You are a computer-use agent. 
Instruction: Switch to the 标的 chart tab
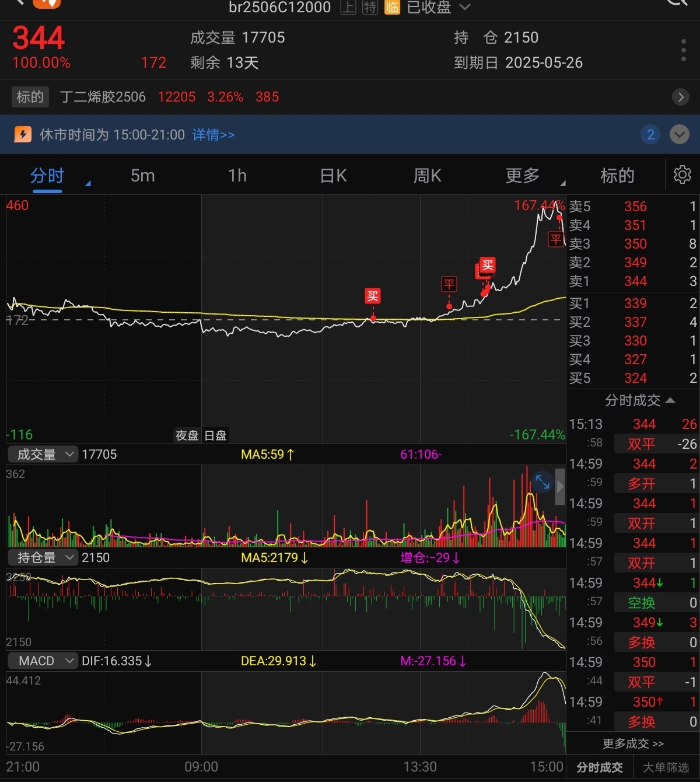(x=617, y=175)
